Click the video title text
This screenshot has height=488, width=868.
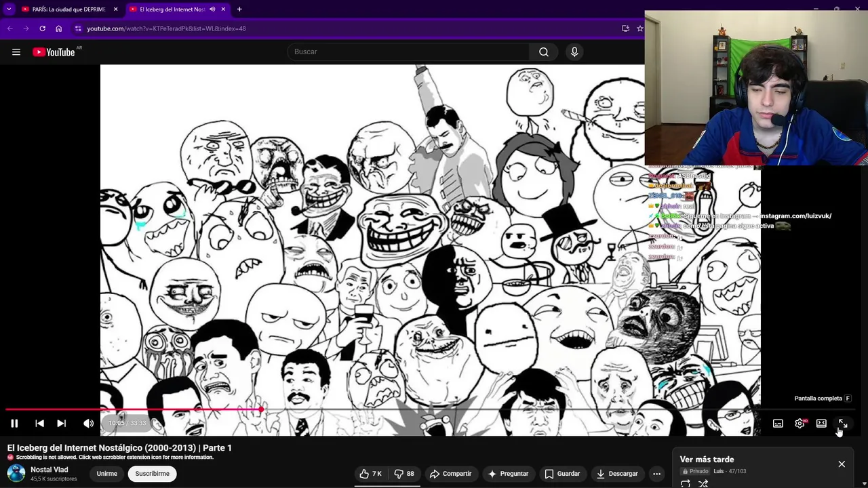pos(119,448)
